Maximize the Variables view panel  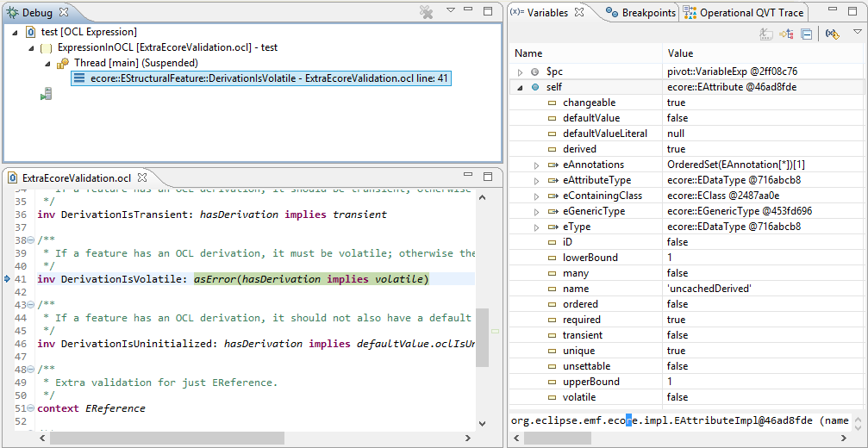coord(853,10)
